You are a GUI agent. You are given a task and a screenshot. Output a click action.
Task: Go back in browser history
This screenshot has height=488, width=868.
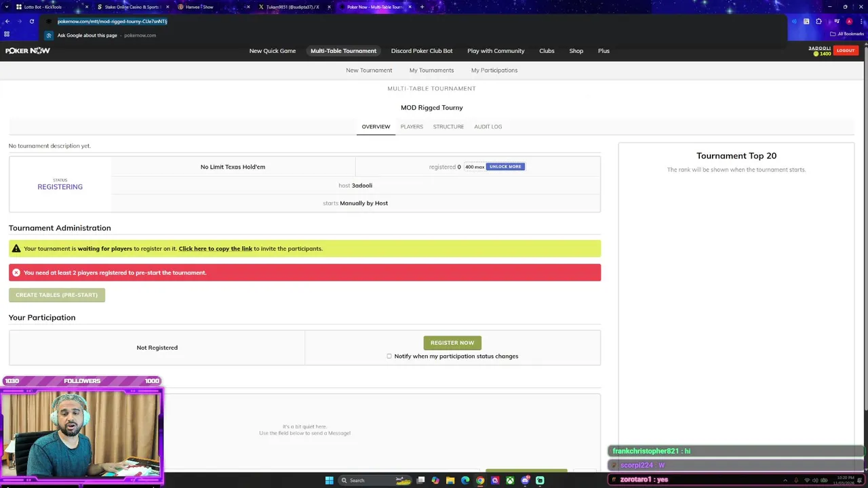(x=7, y=21)
